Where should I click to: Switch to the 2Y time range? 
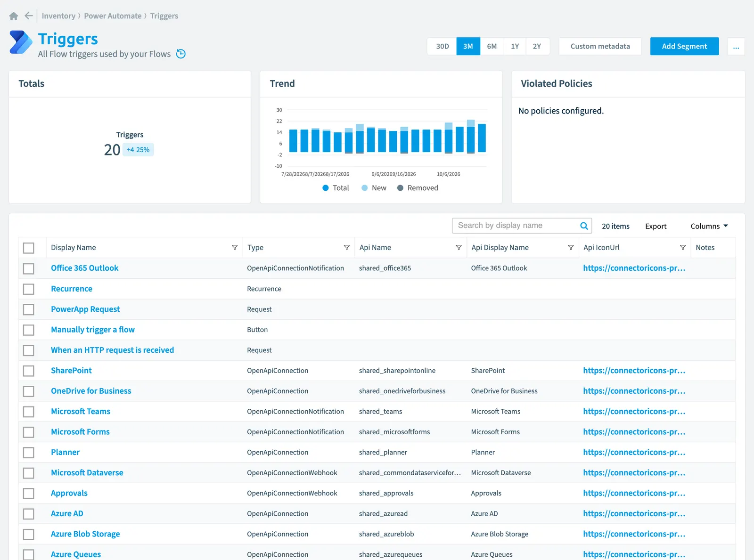(537, 46)
